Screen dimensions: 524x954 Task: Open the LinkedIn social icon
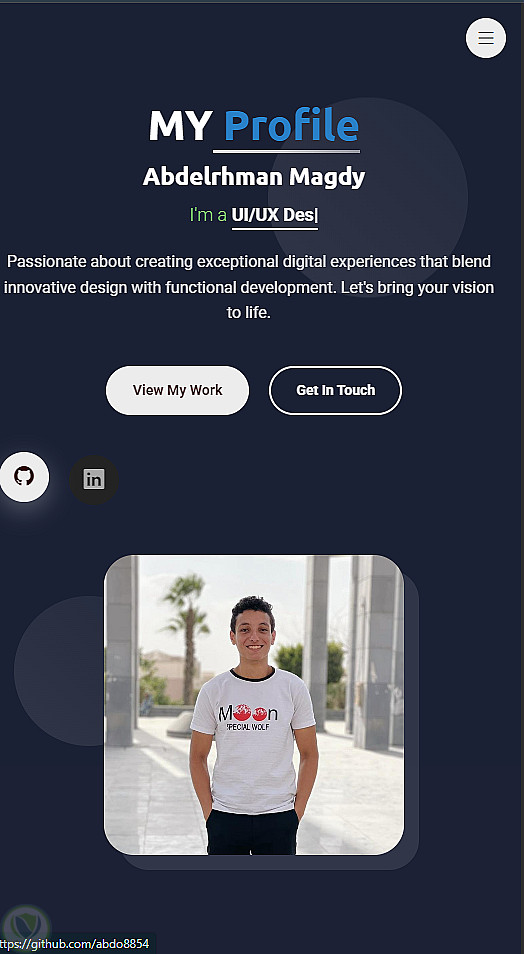(x=94, y=479)
